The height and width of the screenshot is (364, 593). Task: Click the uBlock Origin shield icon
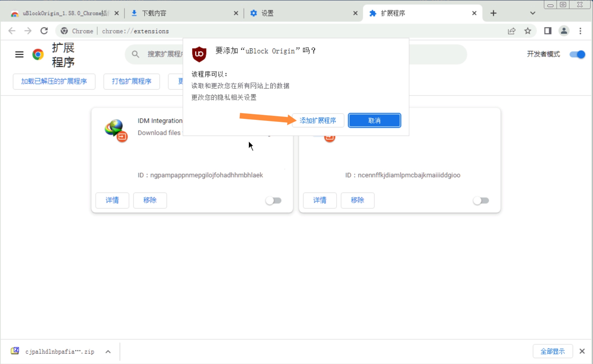click(x=199, y=54)
